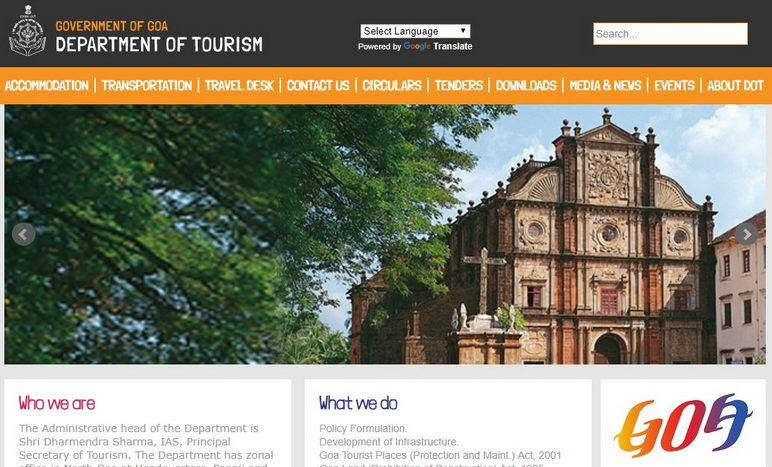Click the Department of Tourism title
Viewport: 772px width, 467px height.
click(159, 44)
